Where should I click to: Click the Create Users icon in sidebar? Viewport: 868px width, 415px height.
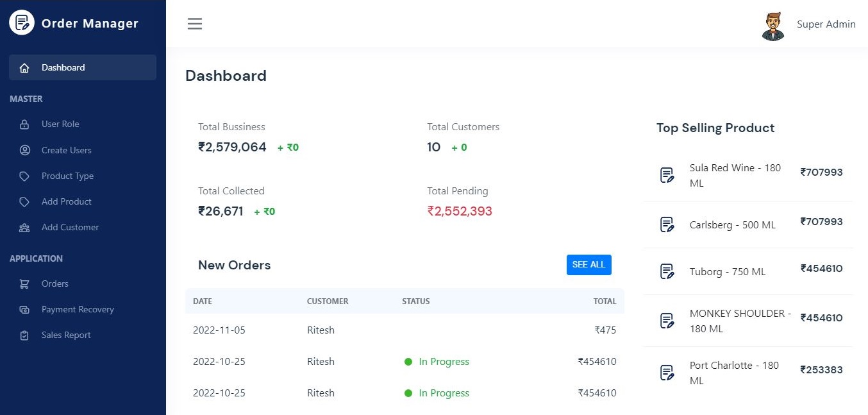pyautogui.click(x=24, y=150)
